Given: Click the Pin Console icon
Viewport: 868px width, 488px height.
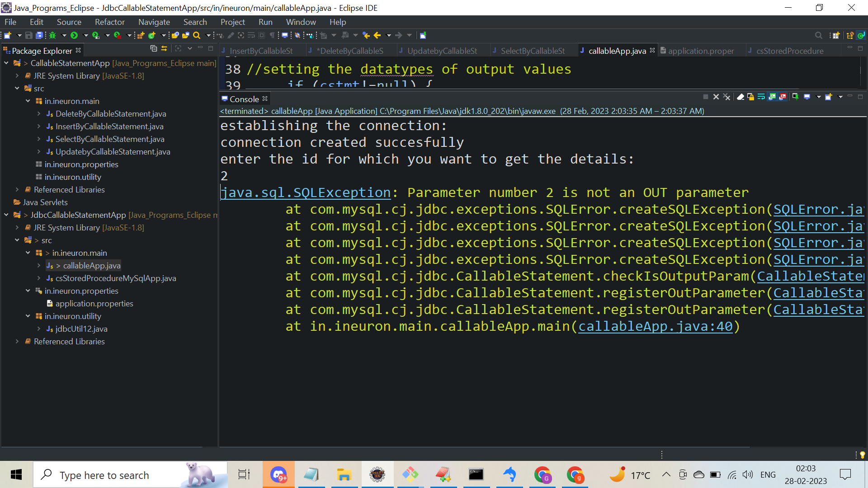Looking at the screenshot, I should click(x=795, y=97).
